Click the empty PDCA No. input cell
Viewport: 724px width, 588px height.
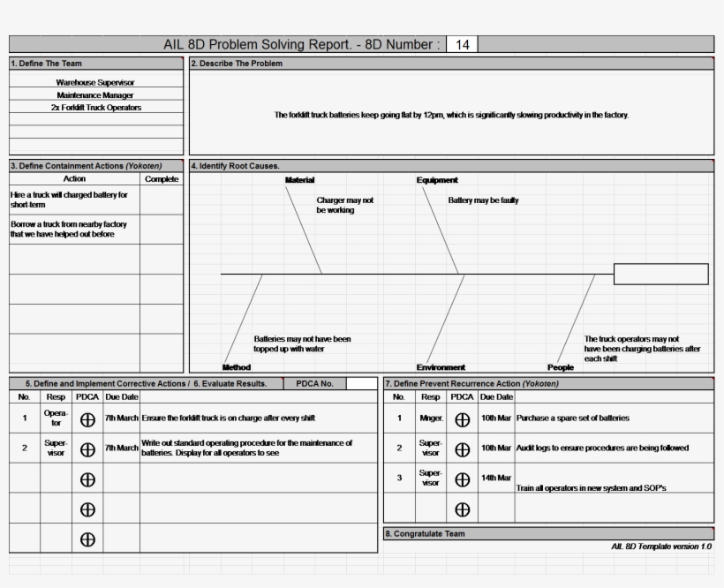click(x=361, y=383)
